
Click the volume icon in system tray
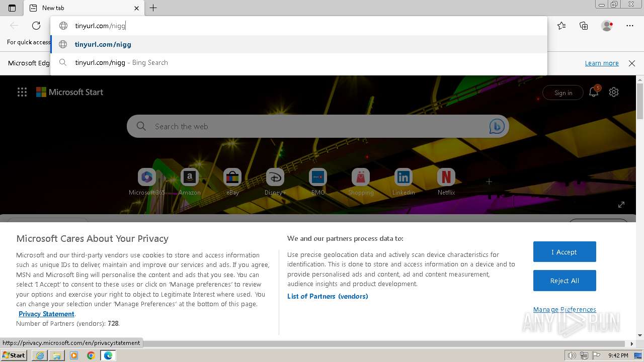pyautogui.click(x=572, y=355)
